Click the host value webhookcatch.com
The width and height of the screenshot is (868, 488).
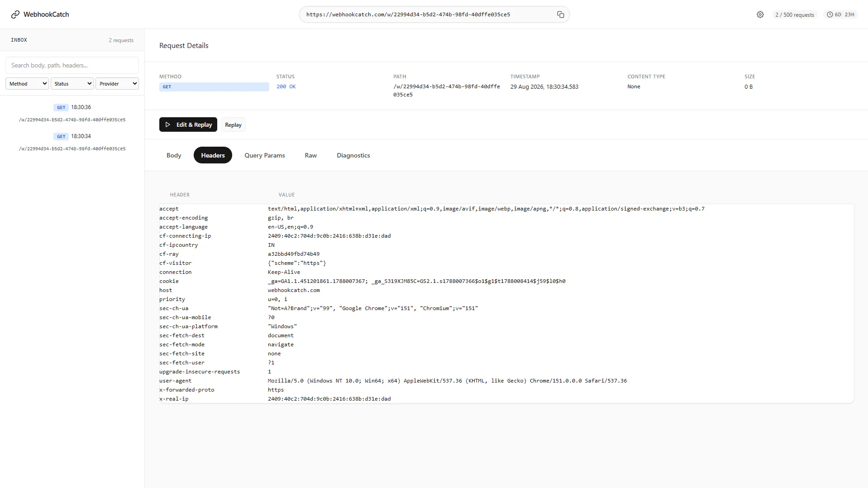[294, 290]
